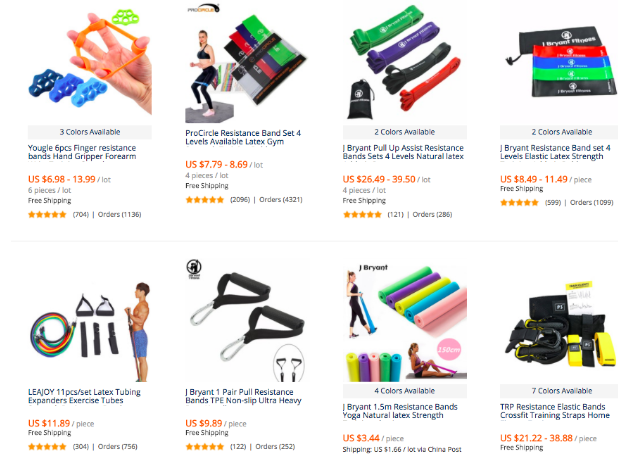The image size is (618, 455).
Task: Click the star rating of the LEAJOY product
Action: [x=47, y=447]
